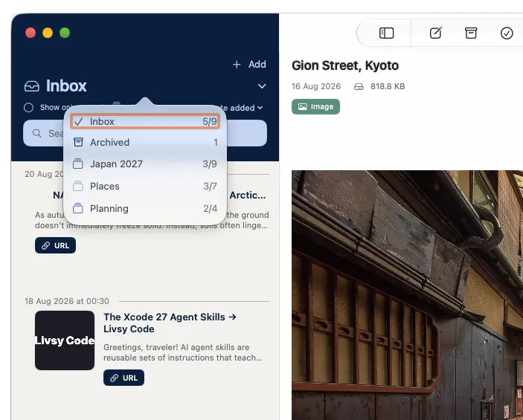The height and width of the screenshot is (420, 523).
Task: Click the magnifier icon in search field
Action: click(x=36, y=133)
